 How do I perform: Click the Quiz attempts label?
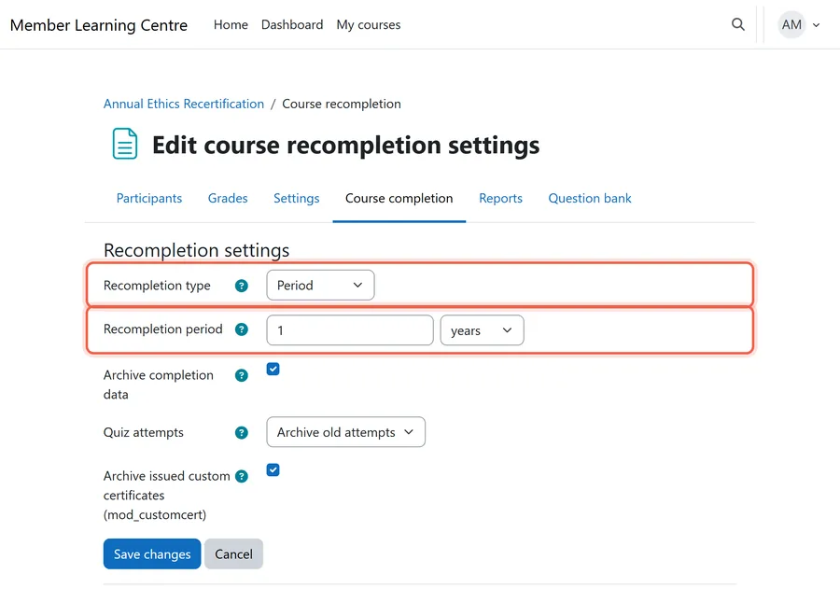143,432
